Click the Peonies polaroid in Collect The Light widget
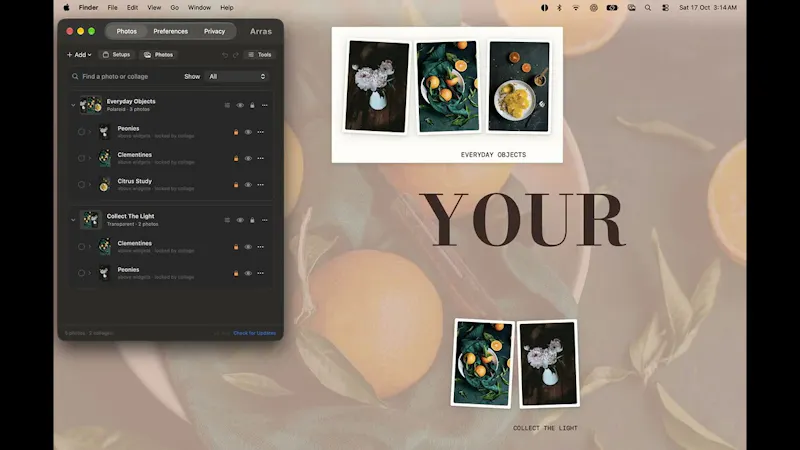This screenshot has width=800, height=450. point(548,363)
